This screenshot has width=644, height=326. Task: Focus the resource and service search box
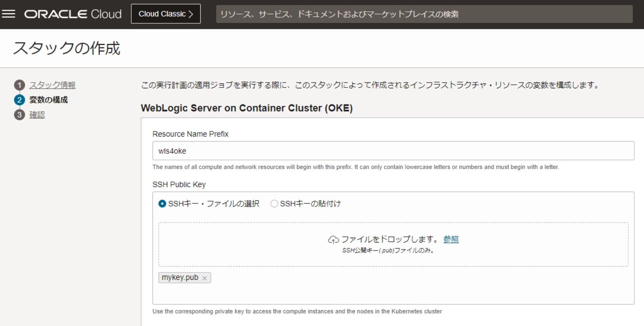(424, 14)
